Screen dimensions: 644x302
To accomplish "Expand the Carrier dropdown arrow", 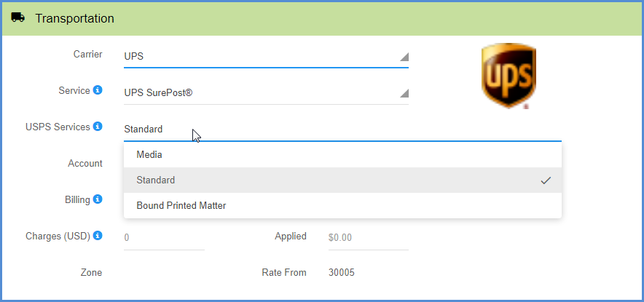I will click(404, 57).
